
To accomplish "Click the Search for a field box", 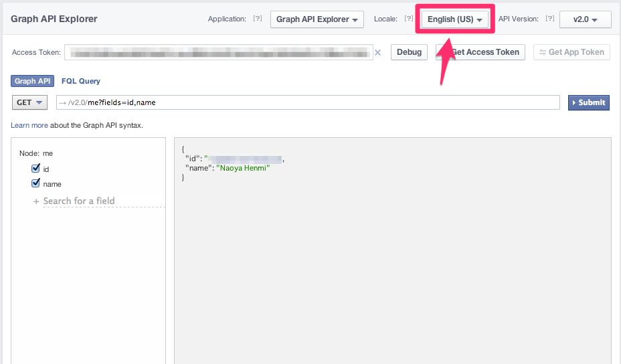I will click(x=104, y=201).
